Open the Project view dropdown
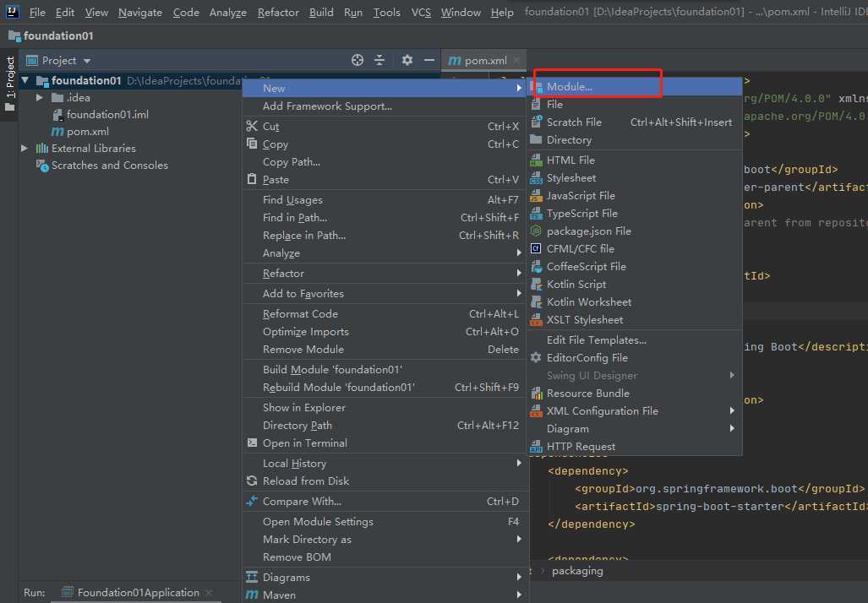 (87, 61)
